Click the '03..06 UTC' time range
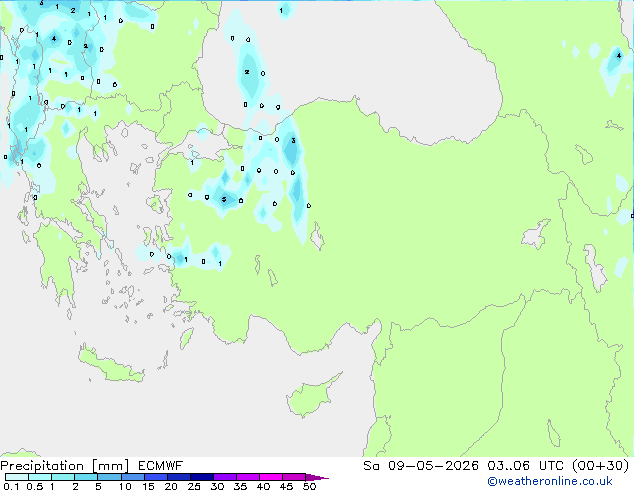 525,466
